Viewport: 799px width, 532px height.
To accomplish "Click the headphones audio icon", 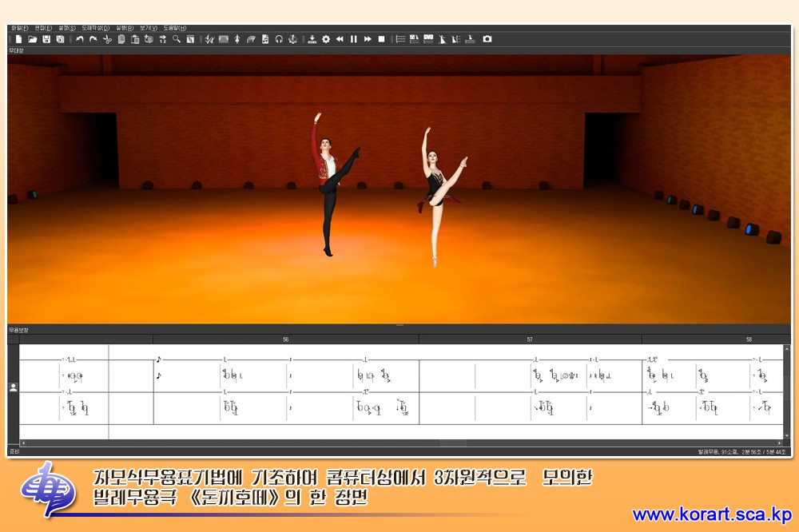I will [x=279, y=39].
